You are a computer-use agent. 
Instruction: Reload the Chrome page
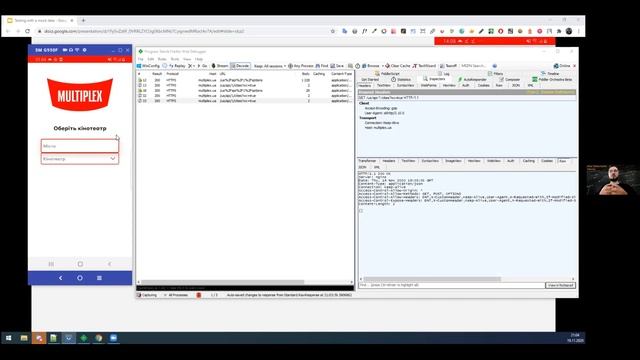coord(27,31)
